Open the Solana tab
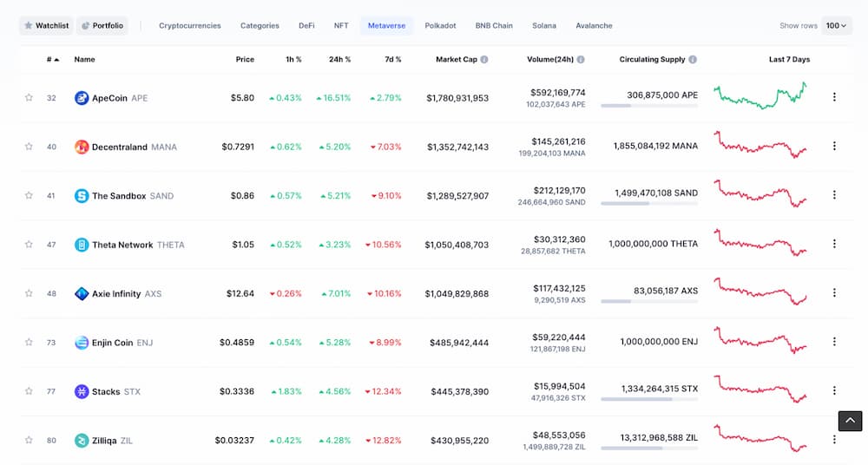Screen dimensions: 868x465 tap(544, 25)
